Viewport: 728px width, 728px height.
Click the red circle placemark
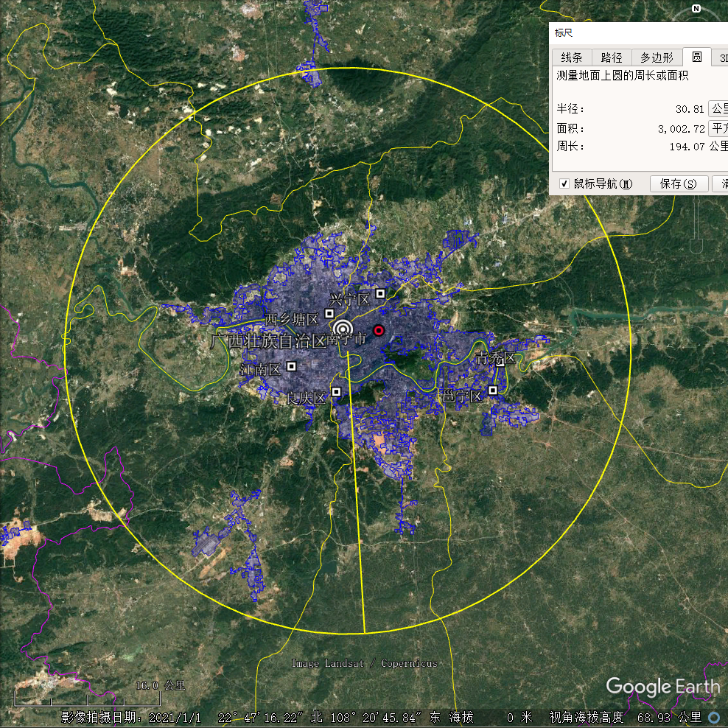coord(379,331)
